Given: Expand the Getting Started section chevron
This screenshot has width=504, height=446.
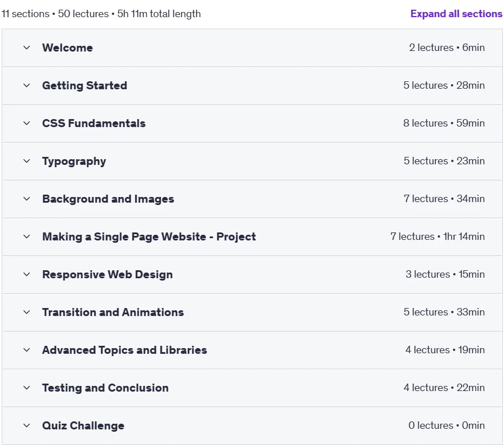Looking at the screenshot, I should [27, 85].
